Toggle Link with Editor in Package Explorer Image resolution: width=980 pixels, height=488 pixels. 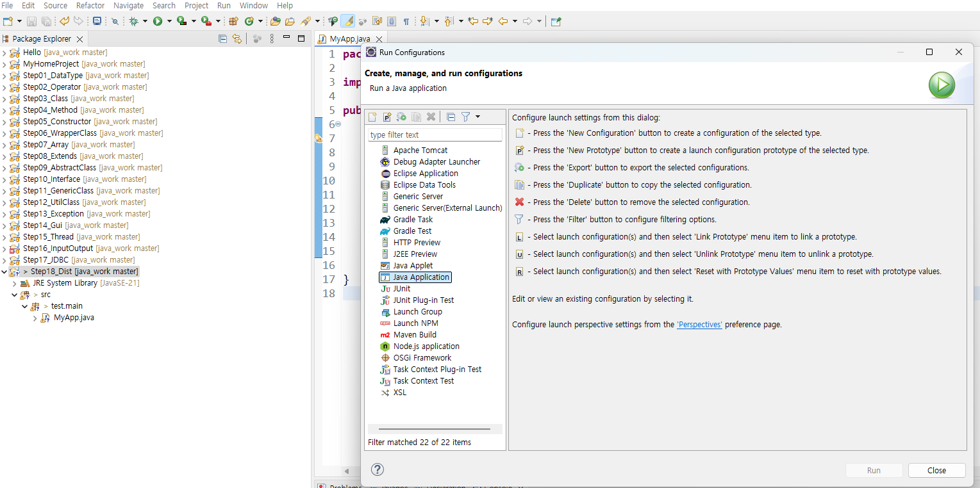click(237, 38)
